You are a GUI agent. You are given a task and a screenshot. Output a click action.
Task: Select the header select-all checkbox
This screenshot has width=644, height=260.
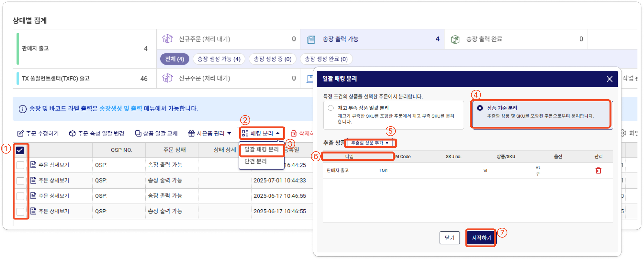[20, 150]
